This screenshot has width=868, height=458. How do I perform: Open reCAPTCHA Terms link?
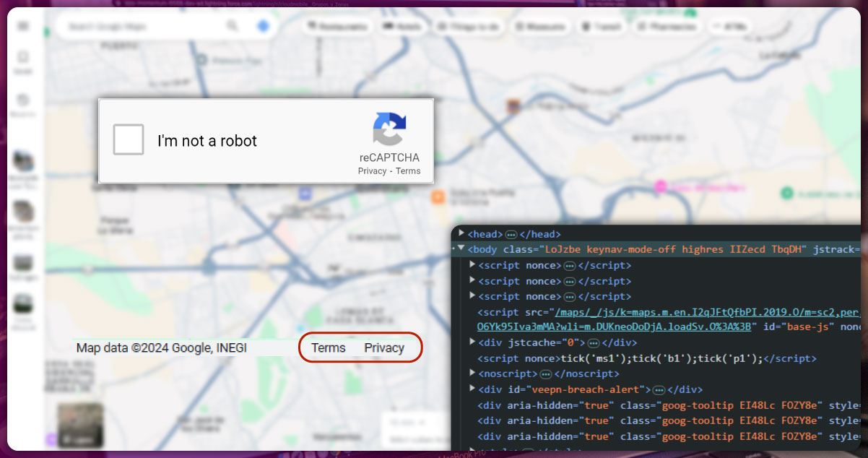408,171
